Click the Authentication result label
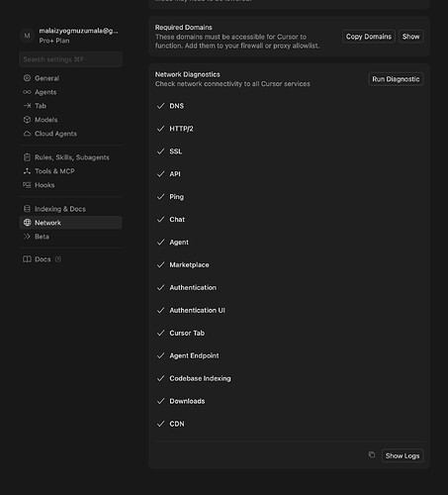The width and height of the screenshot is (448, 495). [x=193, y=288]
